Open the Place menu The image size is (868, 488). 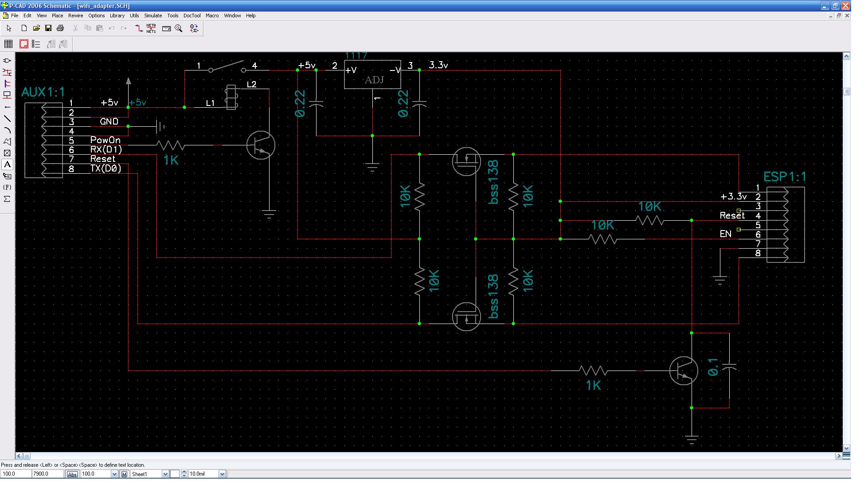57,16
